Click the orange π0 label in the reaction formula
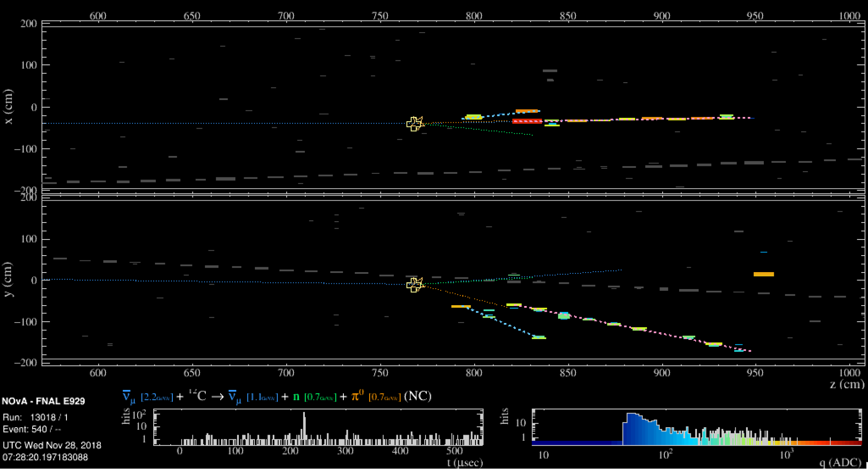 (x=357, y=396)
